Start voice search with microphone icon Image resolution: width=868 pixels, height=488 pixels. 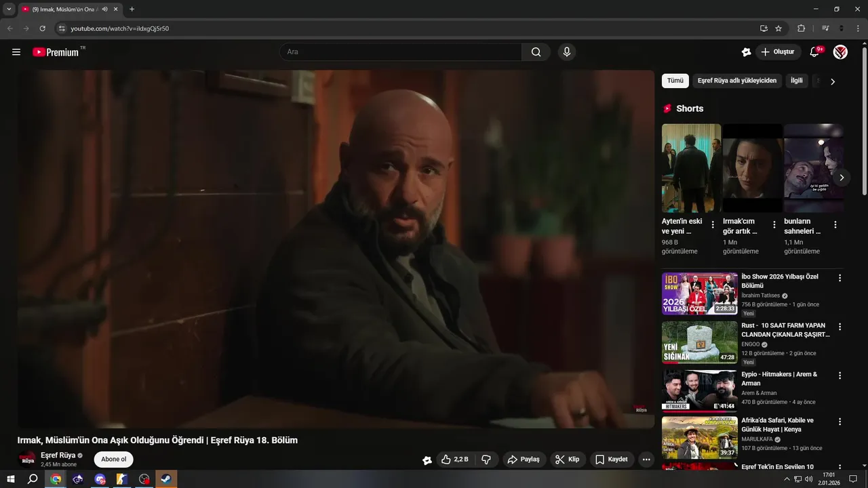click(x=566, y=52)
